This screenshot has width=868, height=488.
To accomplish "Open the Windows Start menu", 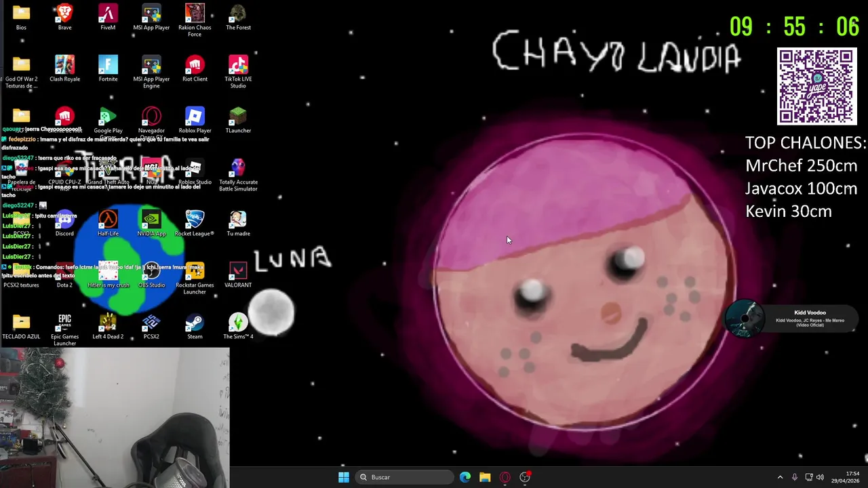I will pos(344,477).
